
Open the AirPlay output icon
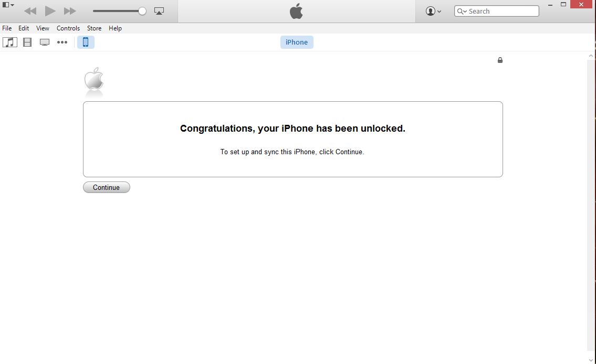(x=159, y=11)
